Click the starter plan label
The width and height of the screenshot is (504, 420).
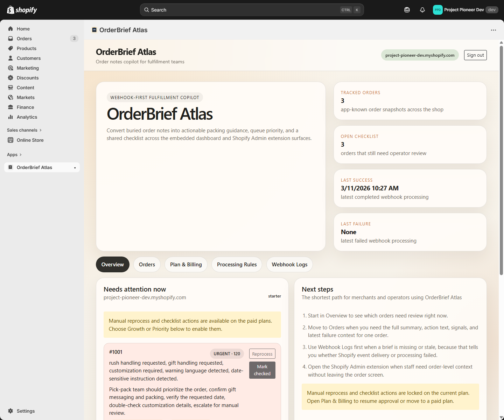275,296
